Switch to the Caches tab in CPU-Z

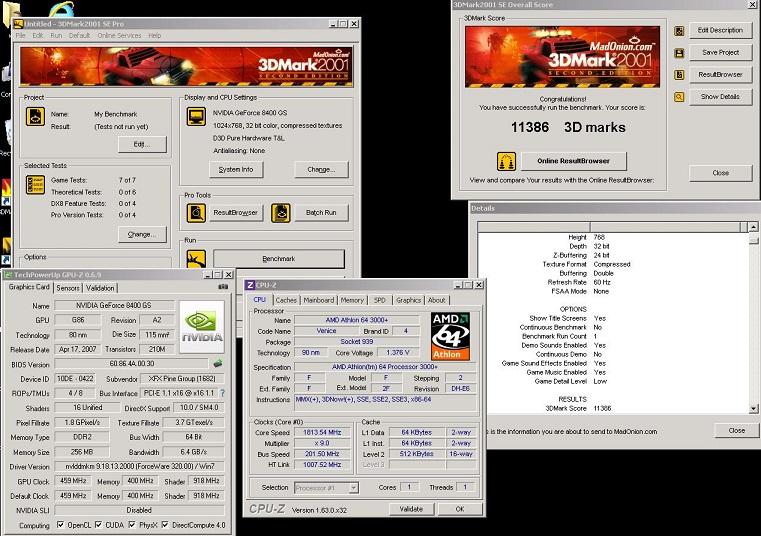[286, 300]
